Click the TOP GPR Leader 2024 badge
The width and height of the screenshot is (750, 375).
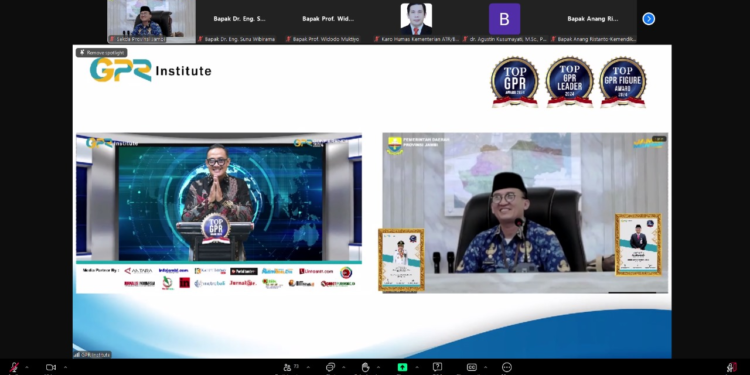pos(569,82)
